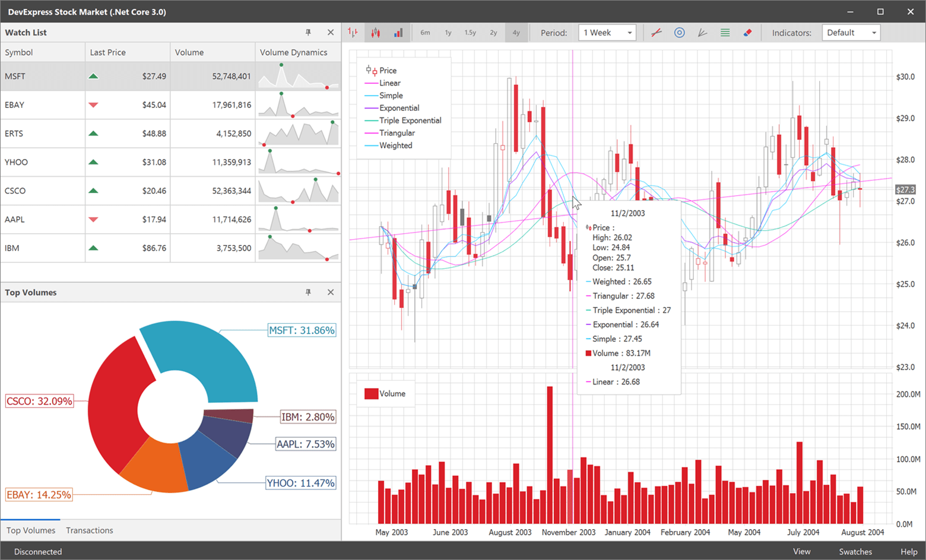Open the Period dropdown showing 1 Week
The width and height of the screenshot is (926, 560).
(607, 33)
